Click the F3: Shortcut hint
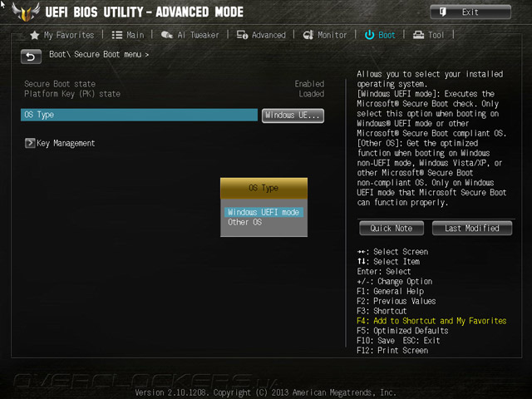 (382, 311)
